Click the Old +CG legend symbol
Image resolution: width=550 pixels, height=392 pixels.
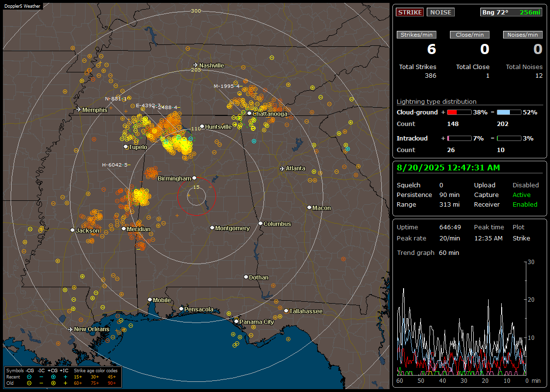coord(53,383)
